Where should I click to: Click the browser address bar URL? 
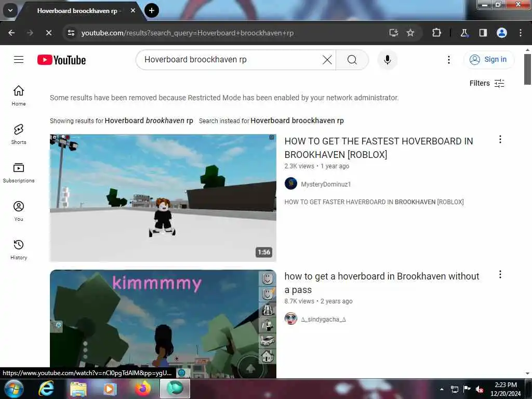point(187,33)
